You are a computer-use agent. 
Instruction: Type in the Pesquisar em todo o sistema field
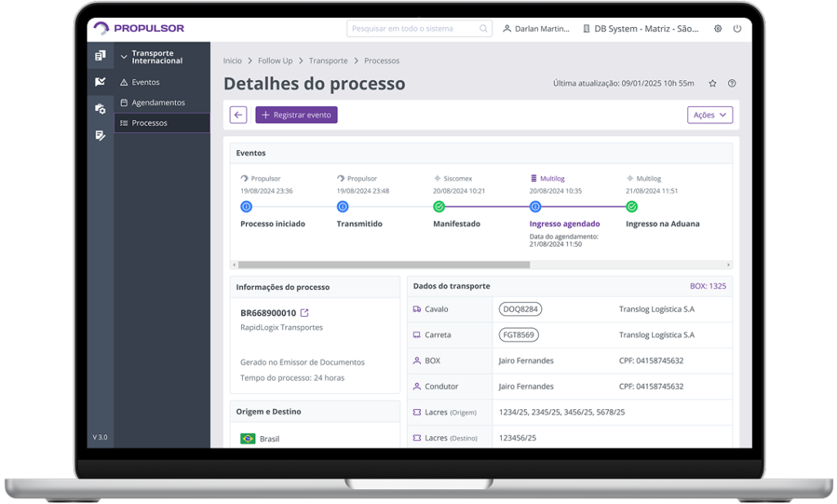click(418, 28)
